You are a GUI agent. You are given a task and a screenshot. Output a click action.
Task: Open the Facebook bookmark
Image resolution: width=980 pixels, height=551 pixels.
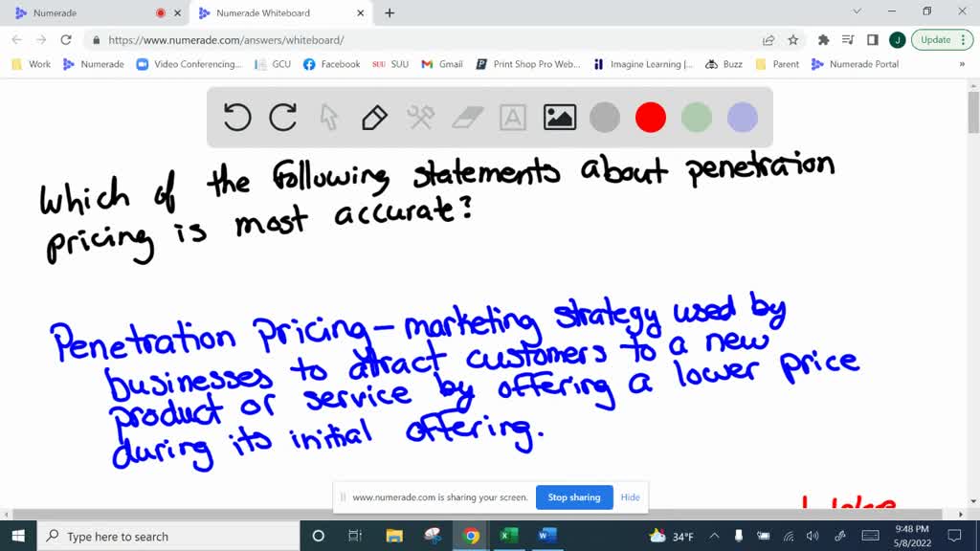(x=332, y=64)
